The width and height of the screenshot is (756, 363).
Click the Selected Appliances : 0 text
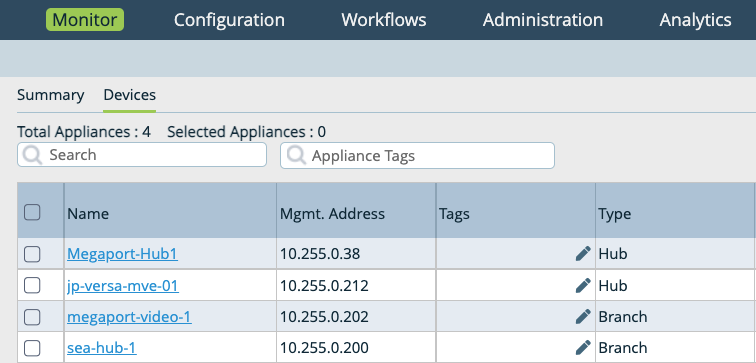(246, 132)
